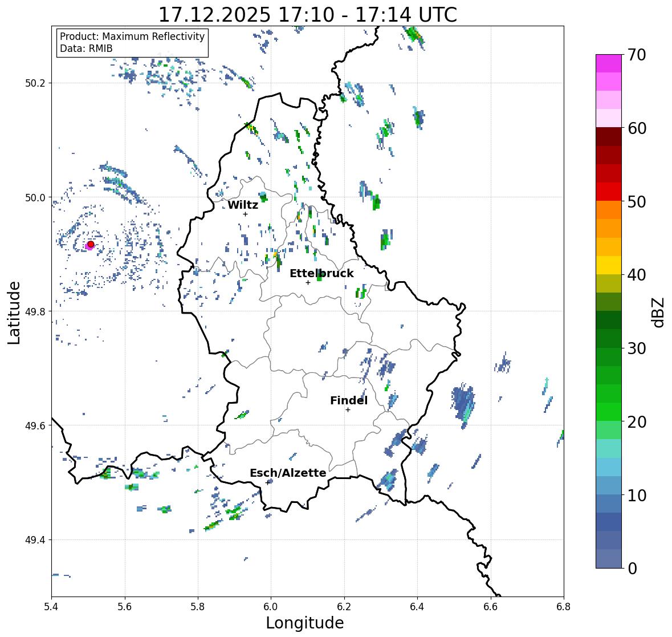The width and height of the screenshot is (672, 637).
Task: Click the 30 value on colorbar
Action: click(x=637, y=348)
